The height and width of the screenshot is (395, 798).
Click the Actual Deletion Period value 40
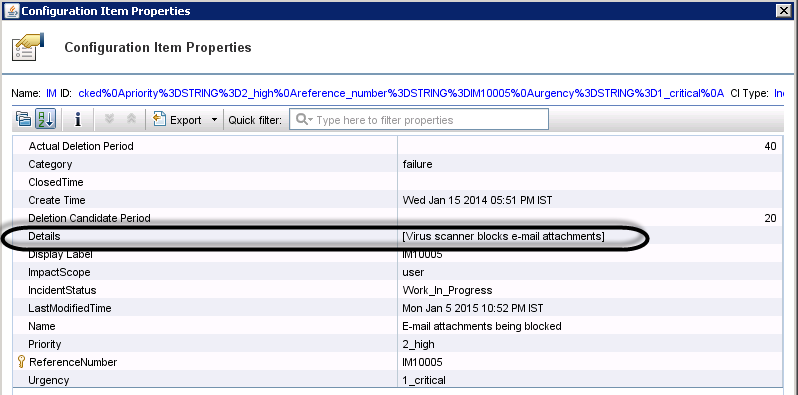point(770,147)
